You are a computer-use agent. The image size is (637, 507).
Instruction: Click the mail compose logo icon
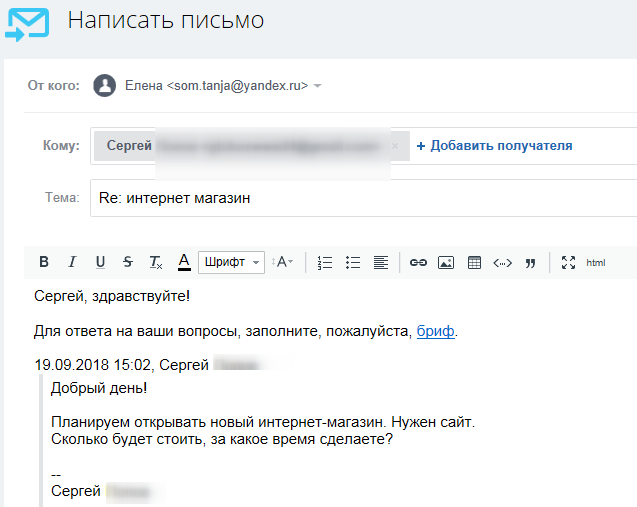click(27, 24)
